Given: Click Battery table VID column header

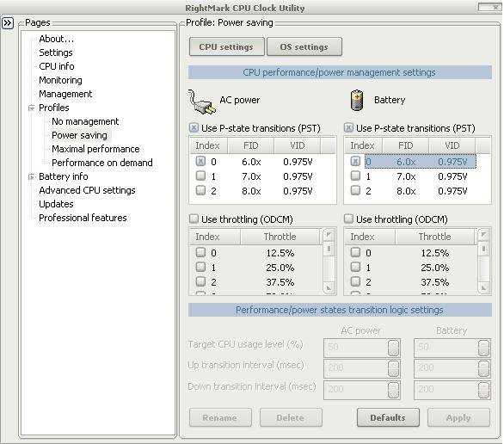Looking at the screenshot, I should click(x=452, y=145).
